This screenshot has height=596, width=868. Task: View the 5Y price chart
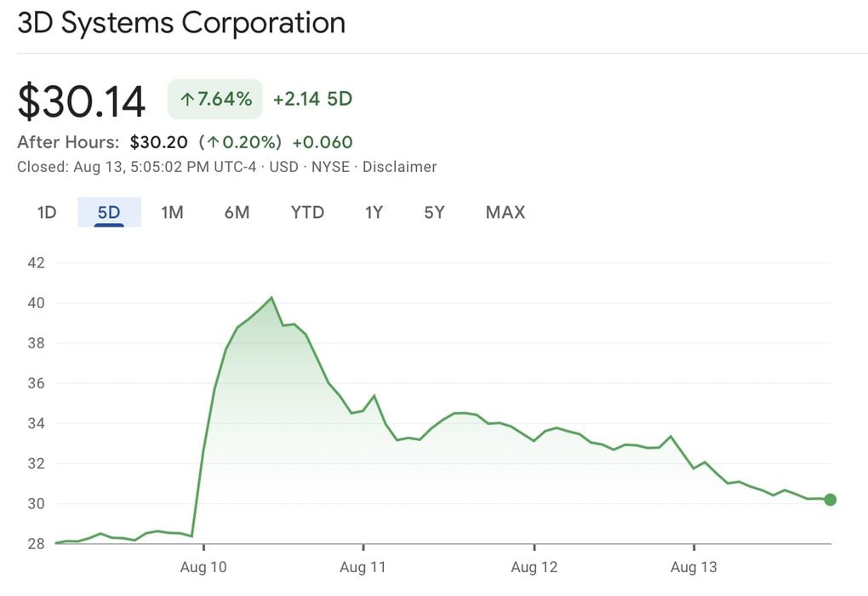click(434, 212)
